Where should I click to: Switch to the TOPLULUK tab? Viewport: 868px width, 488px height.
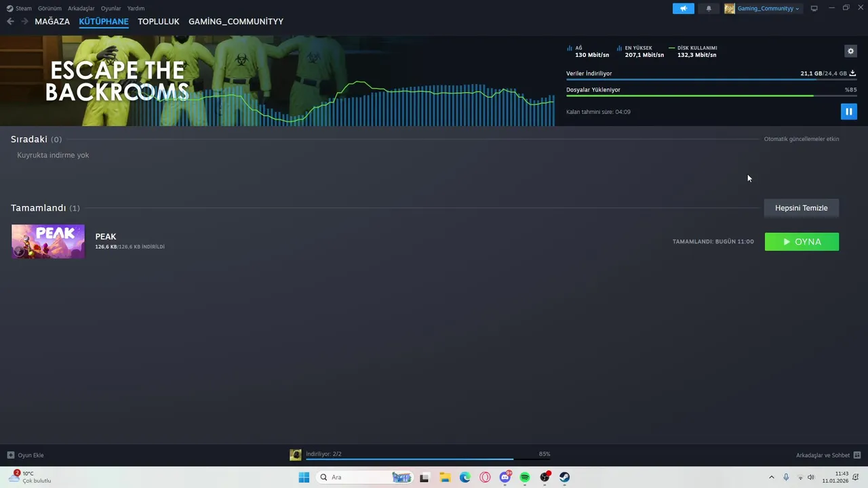click(159, 21)
